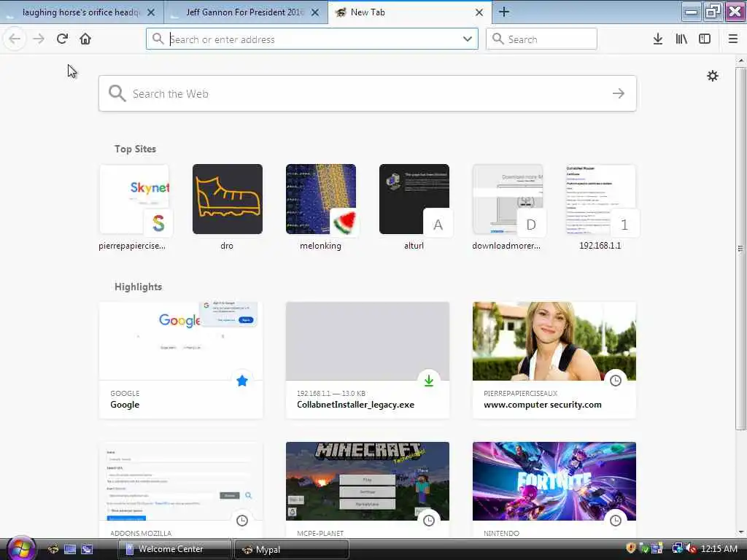
Task: Open the hamburger application menu
Action: [x=733, y=39]
